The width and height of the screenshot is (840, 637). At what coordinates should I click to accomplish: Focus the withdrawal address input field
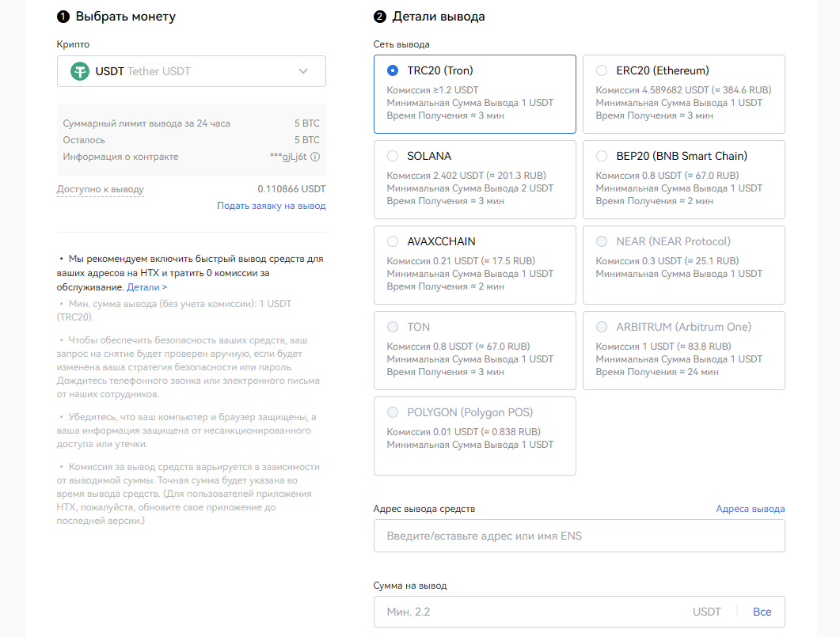point(579,536)
